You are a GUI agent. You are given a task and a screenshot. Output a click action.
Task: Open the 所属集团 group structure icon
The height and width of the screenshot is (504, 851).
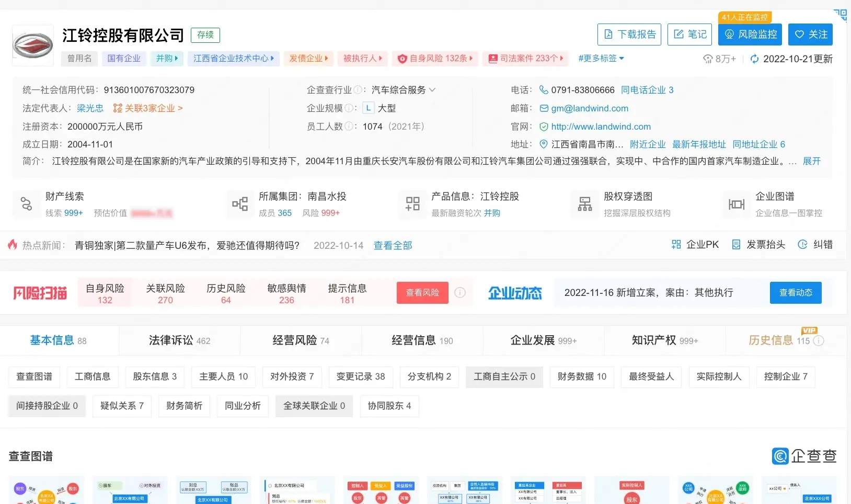point(240,204)
